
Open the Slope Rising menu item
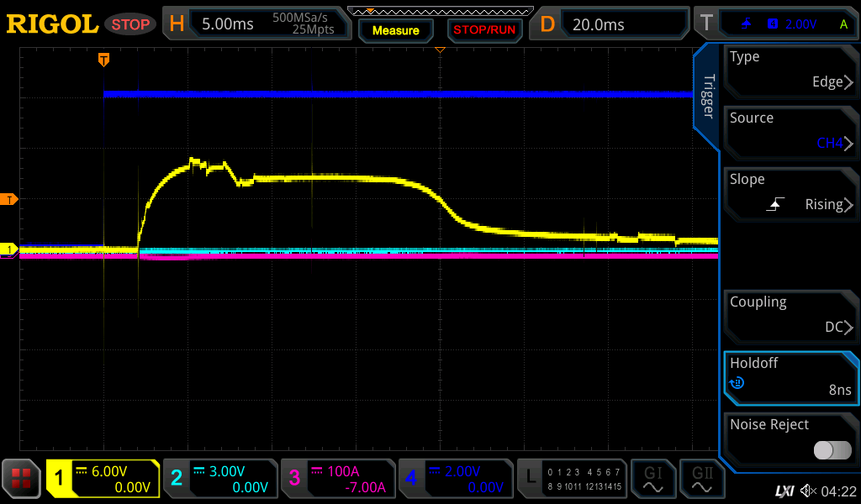click(x=790, y=192)
